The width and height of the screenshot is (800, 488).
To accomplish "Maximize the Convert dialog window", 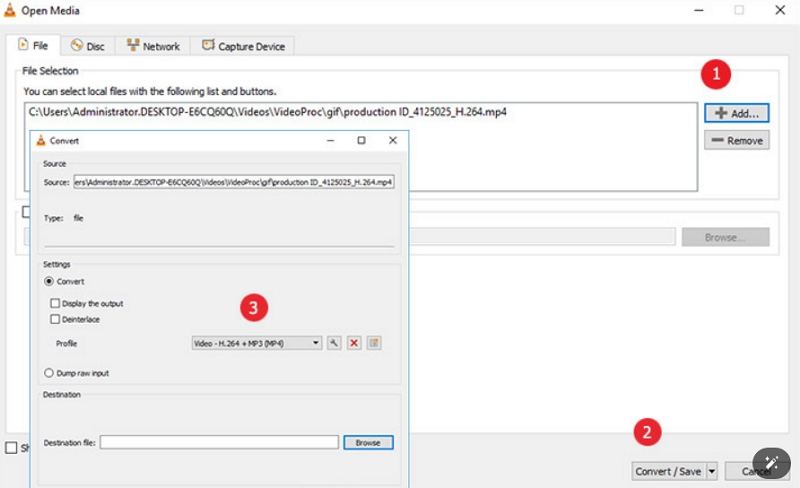I will (x=361, y=140).
